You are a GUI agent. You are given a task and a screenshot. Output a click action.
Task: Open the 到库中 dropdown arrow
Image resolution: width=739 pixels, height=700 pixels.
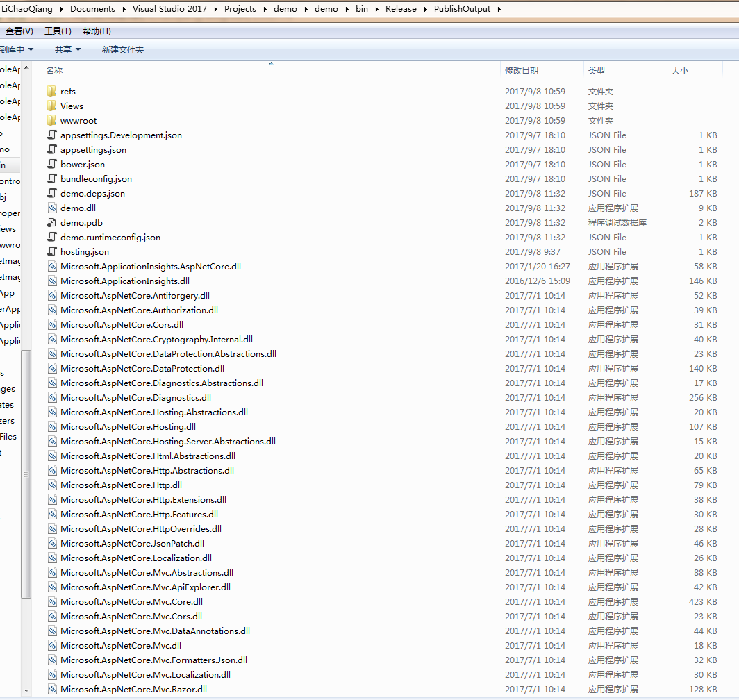coord(31,49)
